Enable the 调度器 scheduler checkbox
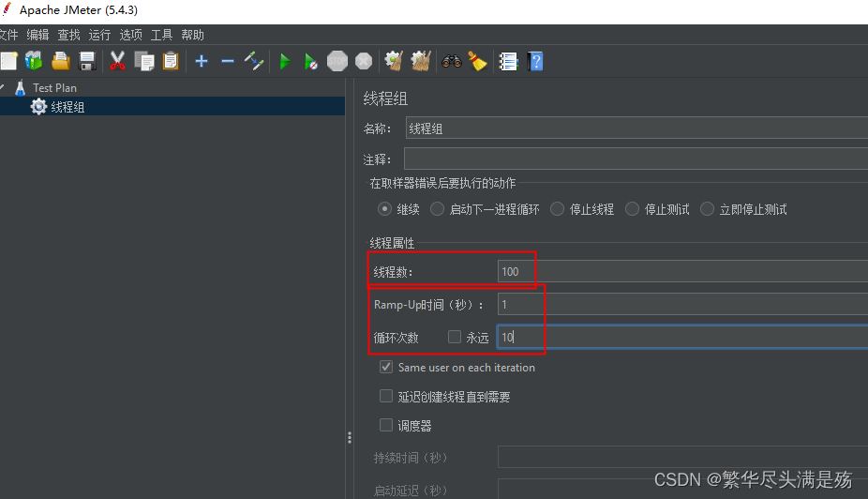868x499 pixels. coord(386,425)
